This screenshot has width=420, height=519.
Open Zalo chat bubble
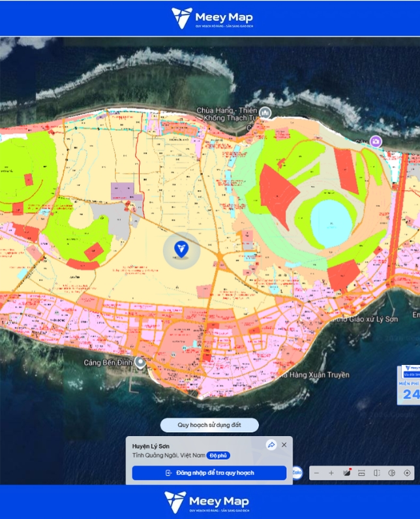tap(297, 473)
